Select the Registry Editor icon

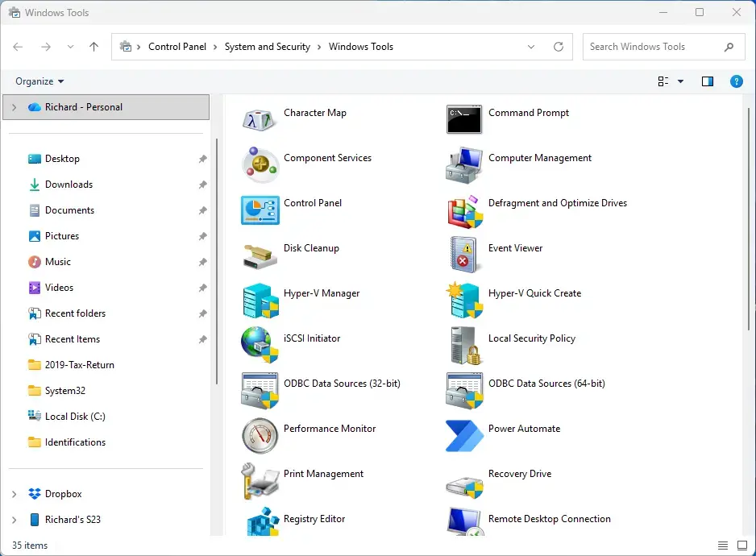point(262,522)
